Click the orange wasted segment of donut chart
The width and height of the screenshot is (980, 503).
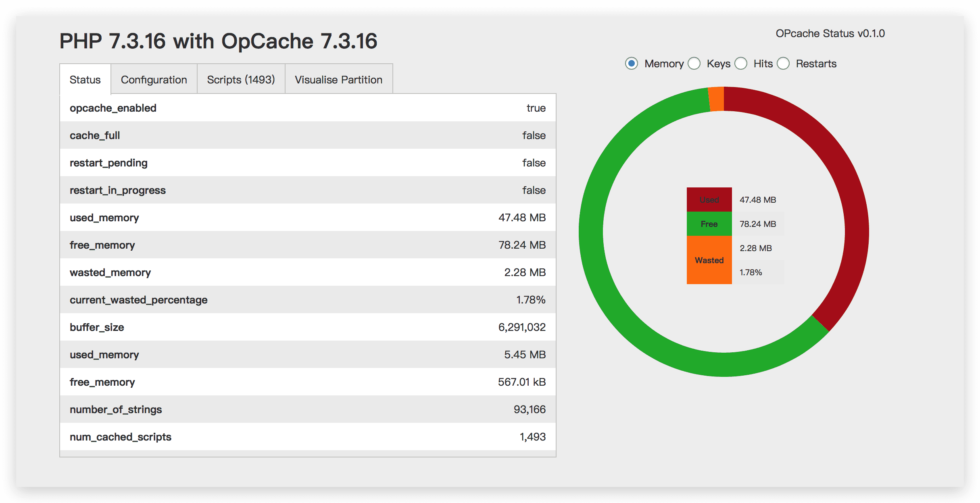click(717, 99)
